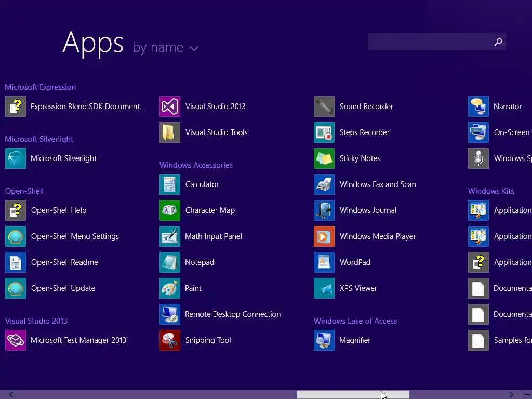This screenshot has height=399, width=532.
Task: Launch the Paint palette icon
Action: tap(170, 288)
